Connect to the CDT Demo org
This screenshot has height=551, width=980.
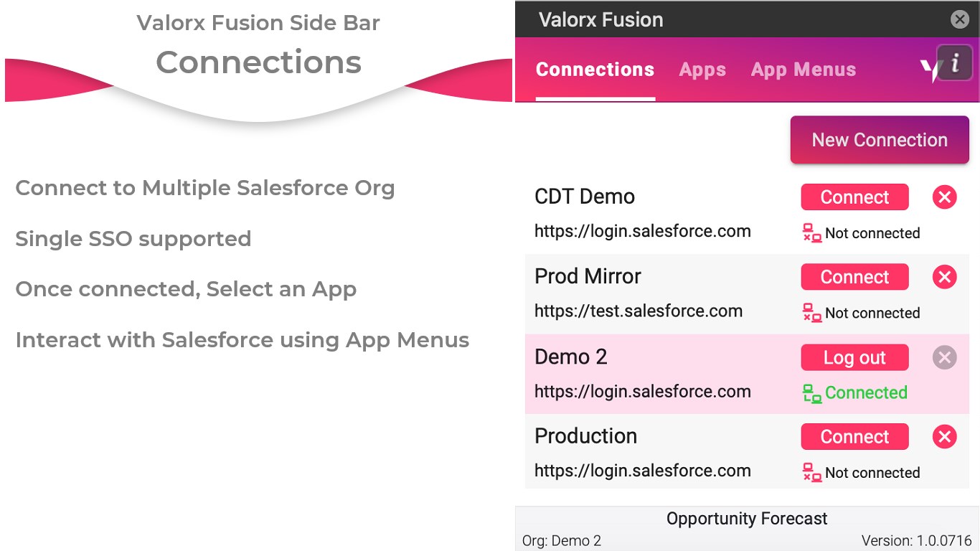(854, 197)
